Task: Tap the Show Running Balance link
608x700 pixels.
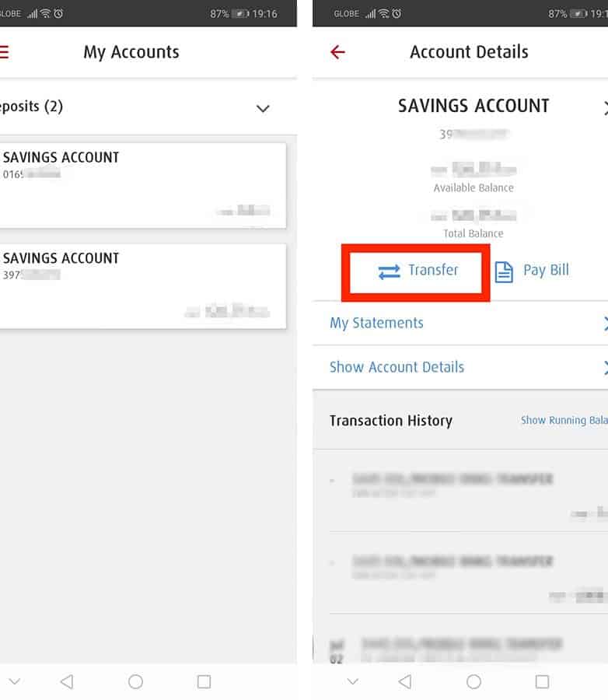Action: click(564, 420)
